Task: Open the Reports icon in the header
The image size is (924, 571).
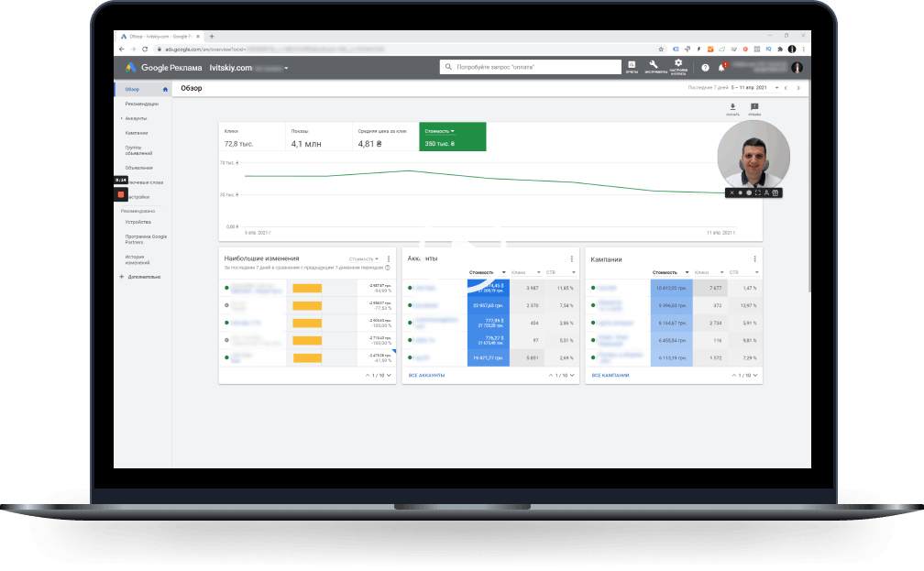Action: [632, 66]
